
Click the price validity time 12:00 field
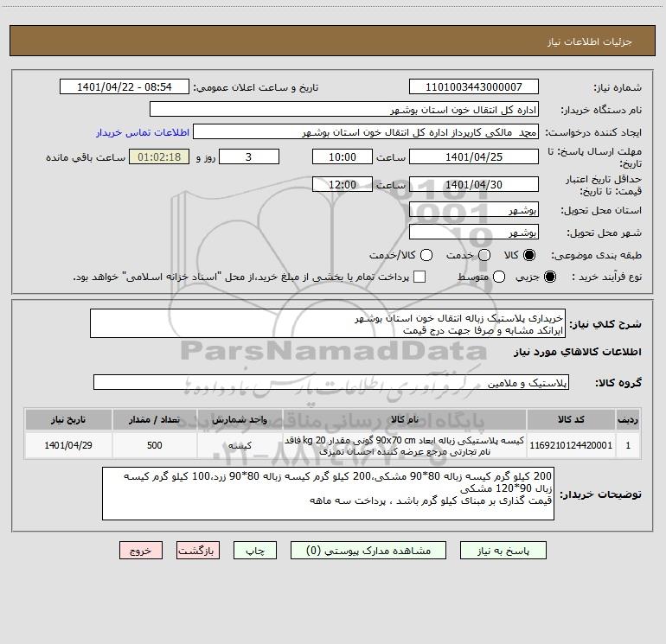point(343,184)
